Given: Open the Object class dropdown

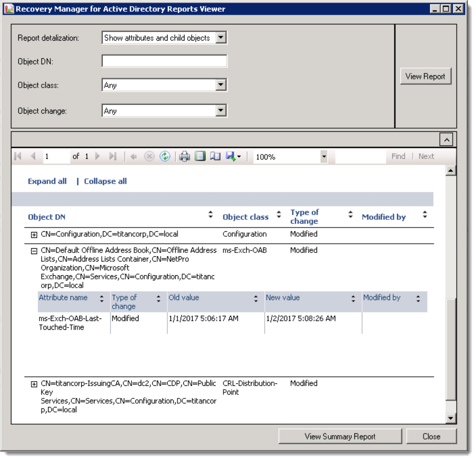Looking at the screenshot, I should point(221,85).
